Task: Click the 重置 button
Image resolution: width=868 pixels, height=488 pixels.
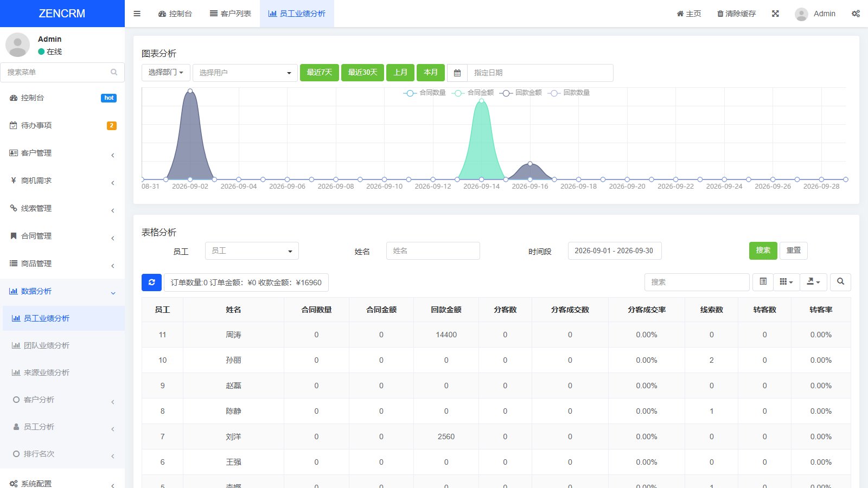Action: click(x=794, y=251)
